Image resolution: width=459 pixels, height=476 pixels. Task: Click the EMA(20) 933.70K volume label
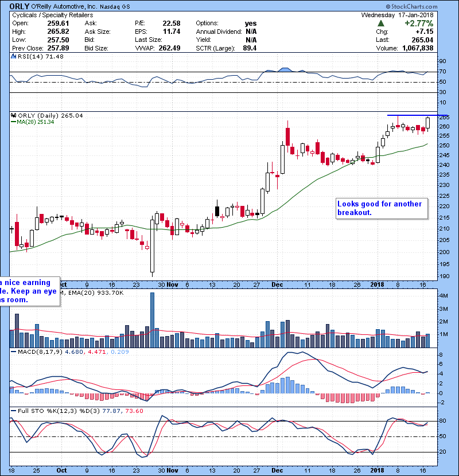click(x=96, y=292)
